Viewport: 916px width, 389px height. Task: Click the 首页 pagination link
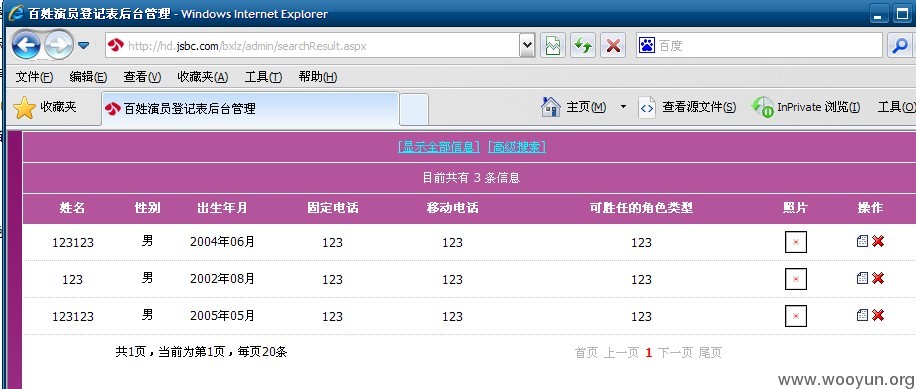[587, 353]
